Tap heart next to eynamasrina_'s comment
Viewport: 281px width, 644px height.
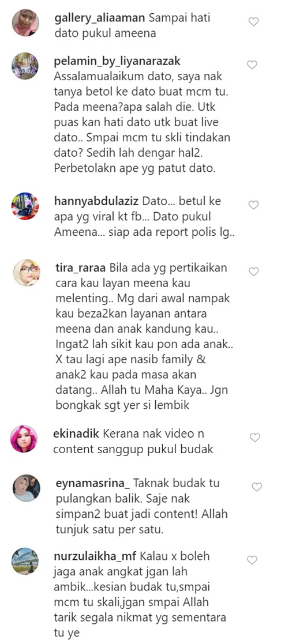coord(256,487)
